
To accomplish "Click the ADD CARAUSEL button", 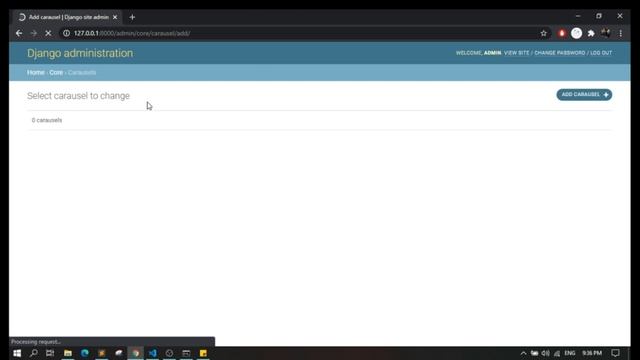I will point(584,95).
